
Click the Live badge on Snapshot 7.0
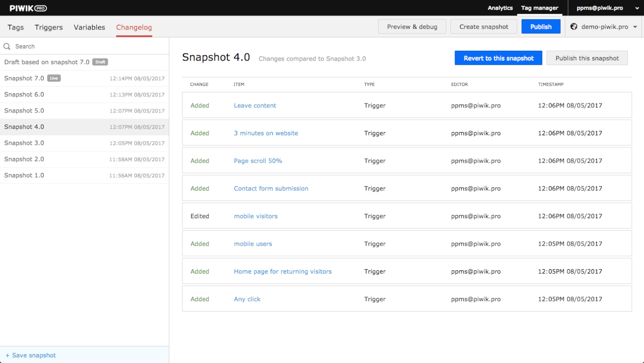[x=54, y=78]
